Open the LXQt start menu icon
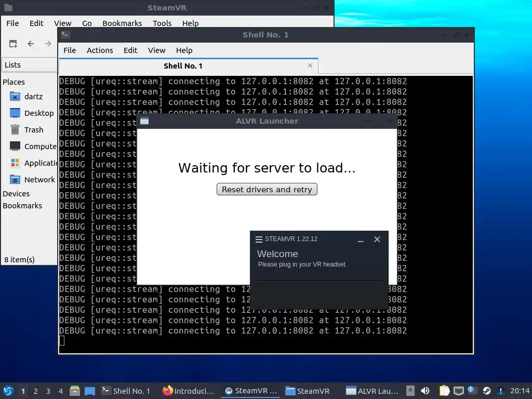The image size is (532, 399). tap(8, 391)
